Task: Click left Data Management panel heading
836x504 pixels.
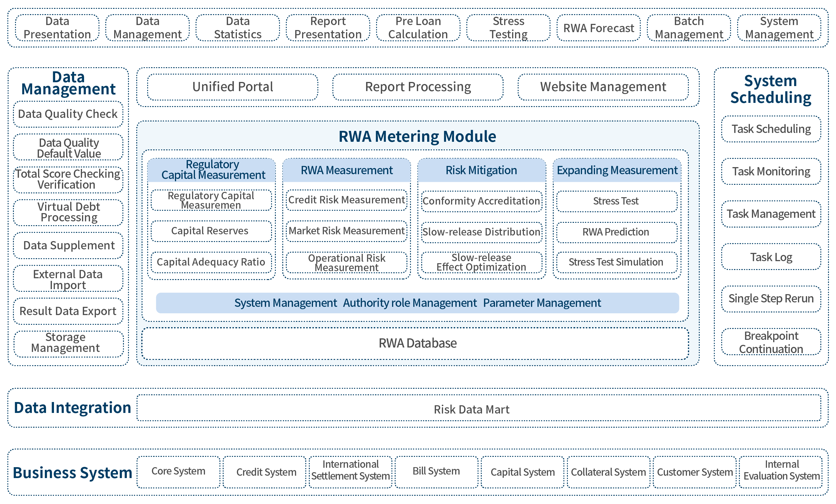Action: click(x=68, y=83)
